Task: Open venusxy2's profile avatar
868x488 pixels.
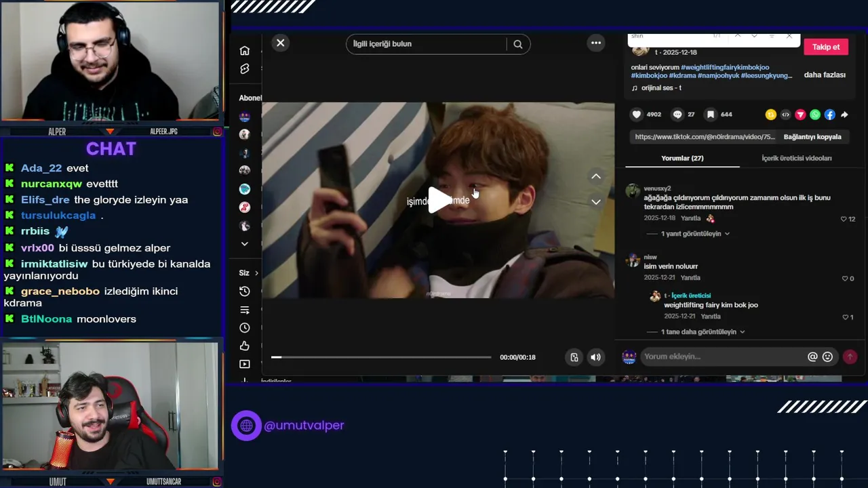Action: point(633,190)
